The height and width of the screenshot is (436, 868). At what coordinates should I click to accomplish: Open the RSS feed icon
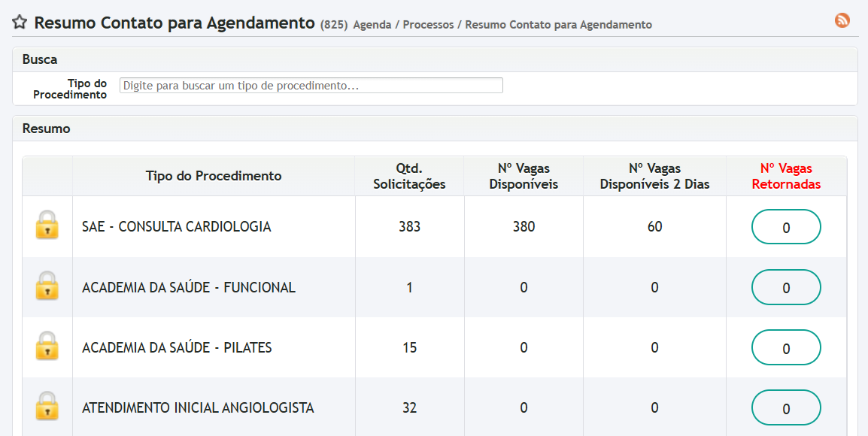842,21
